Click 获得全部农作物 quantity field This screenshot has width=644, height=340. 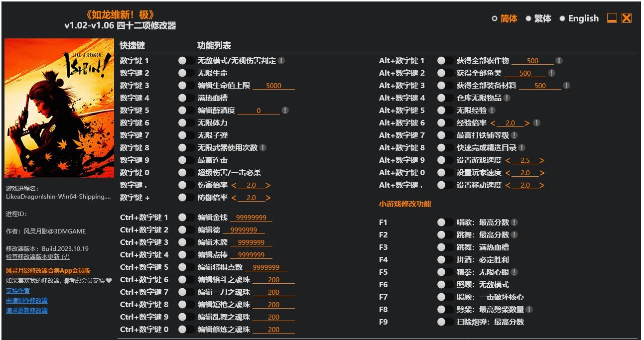point(532,61)
